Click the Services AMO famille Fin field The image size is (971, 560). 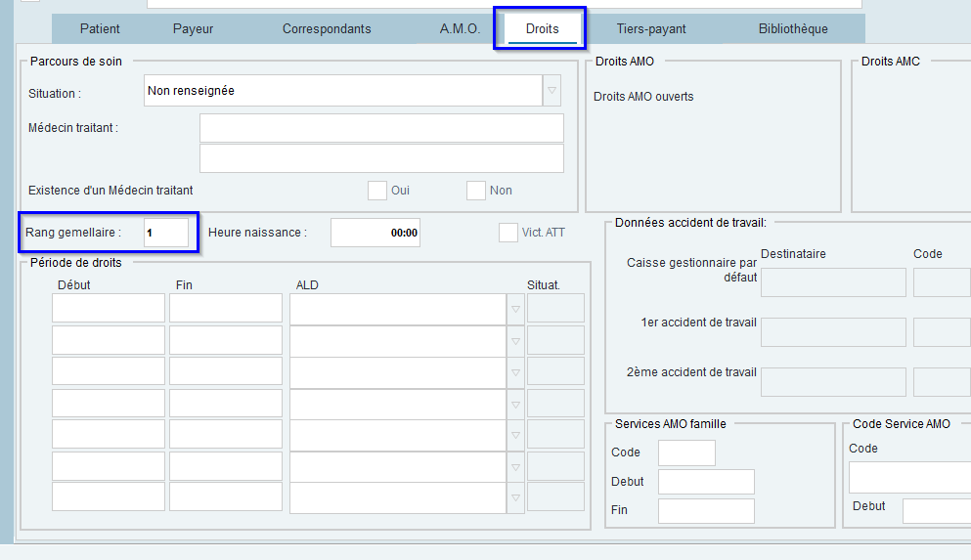tap(706, 511)
